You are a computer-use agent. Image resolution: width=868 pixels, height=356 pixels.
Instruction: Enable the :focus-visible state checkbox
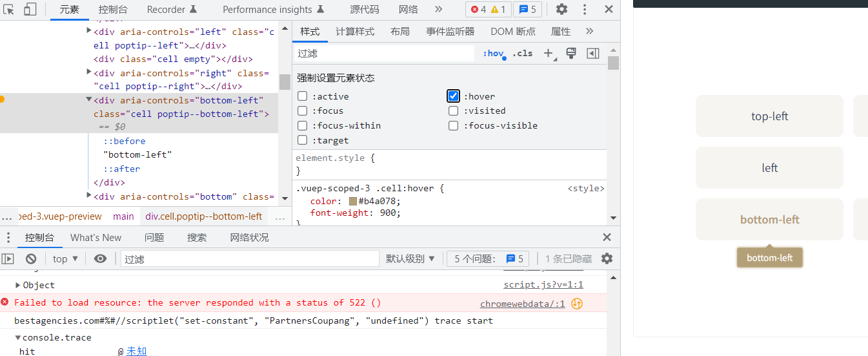454,126
